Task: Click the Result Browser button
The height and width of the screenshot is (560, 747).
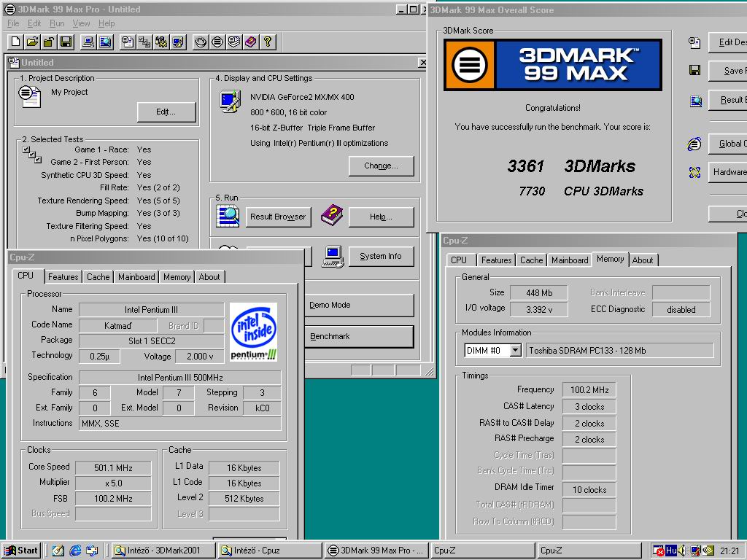Action: point(278,217)
